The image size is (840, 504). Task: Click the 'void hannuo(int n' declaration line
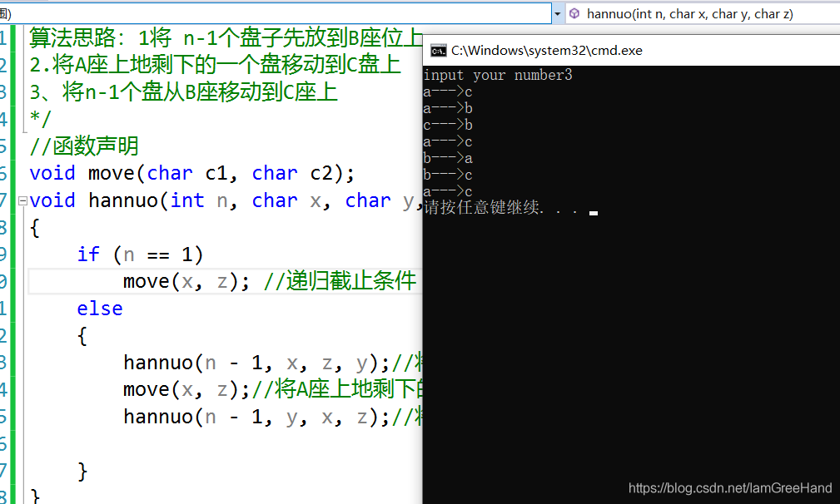[x=226, y=201]
